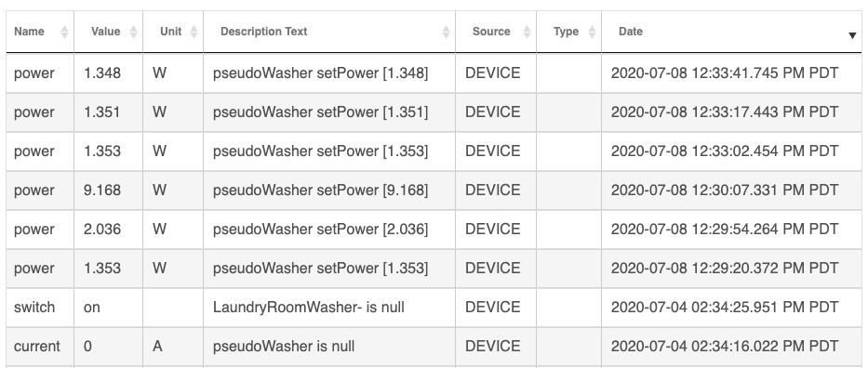Viewport: 868px width, 368px height.
Task: Select description pseudoWasher setPower [2.036]
Action: 321,229
